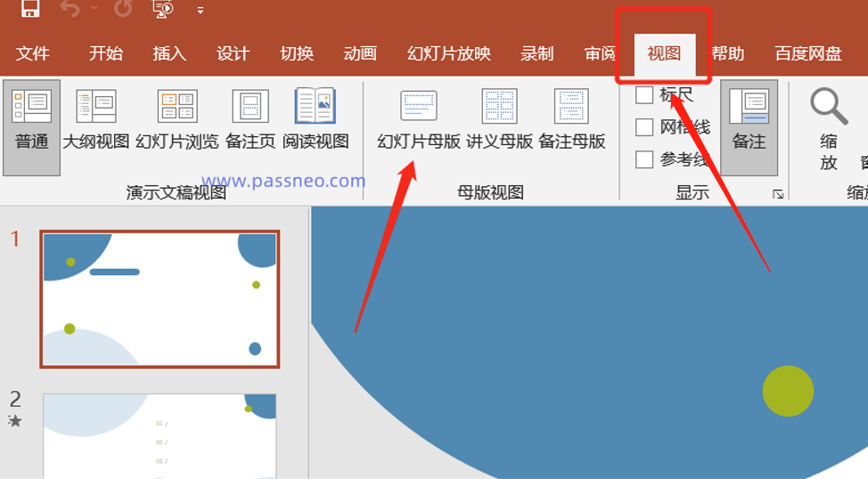The width and height of the screenshot is (868, 479).
Task: Open the 文件 menu
Action: pyautogui.click(x=33, y=53)
